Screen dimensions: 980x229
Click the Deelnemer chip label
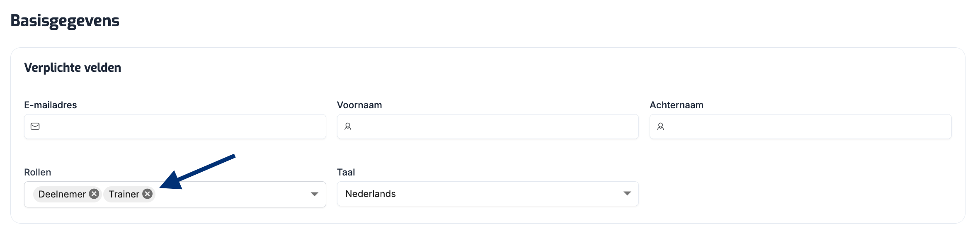click(x=62, y=194)
